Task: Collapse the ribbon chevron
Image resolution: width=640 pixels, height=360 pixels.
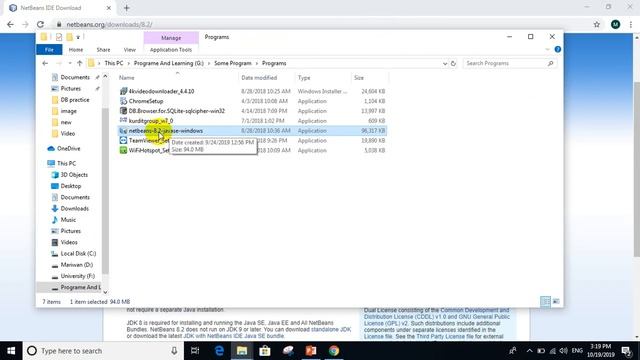Action: coord(547,49)
